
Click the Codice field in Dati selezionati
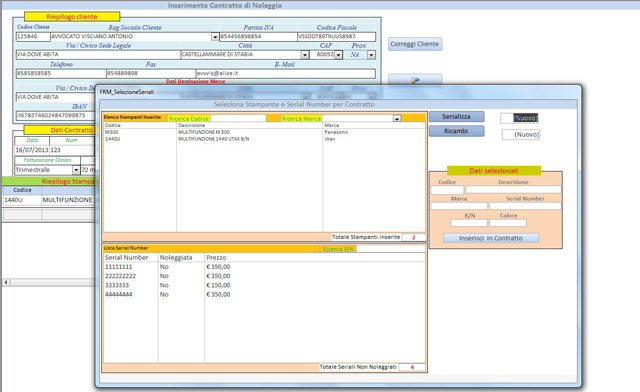pos(447,190)
